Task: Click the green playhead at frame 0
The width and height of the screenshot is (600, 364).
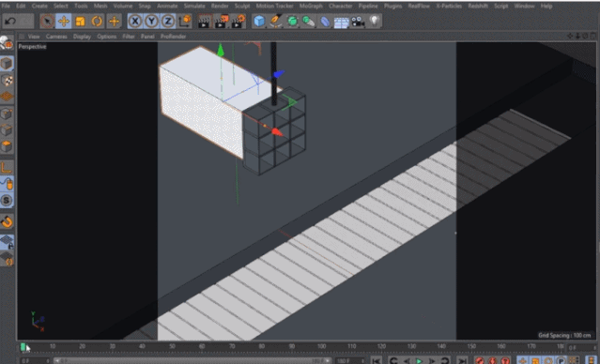Action: (x=23, y=347)
